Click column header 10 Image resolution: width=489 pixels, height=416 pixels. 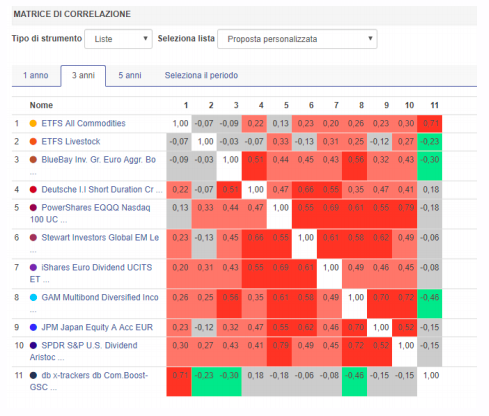point(409,105)
